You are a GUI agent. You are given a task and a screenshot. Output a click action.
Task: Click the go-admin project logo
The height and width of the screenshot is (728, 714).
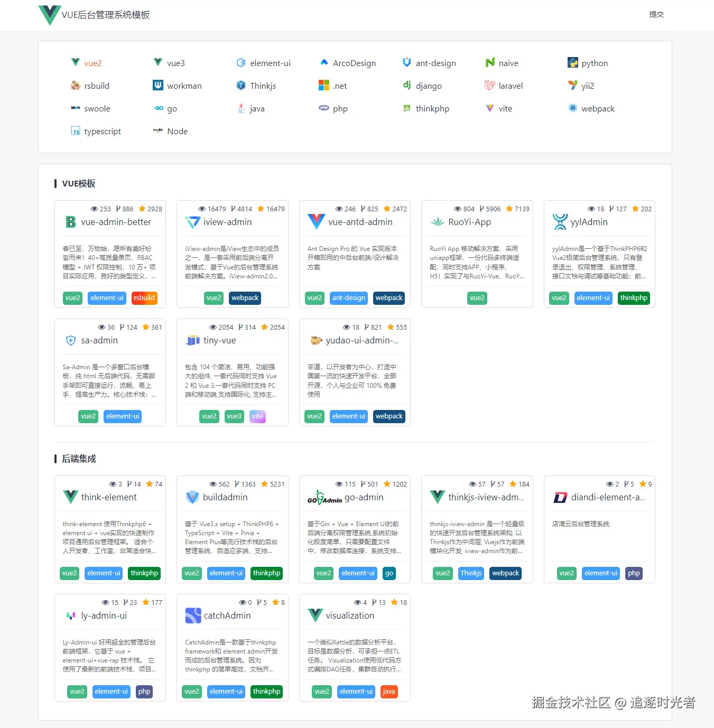[x=324, y=497]
